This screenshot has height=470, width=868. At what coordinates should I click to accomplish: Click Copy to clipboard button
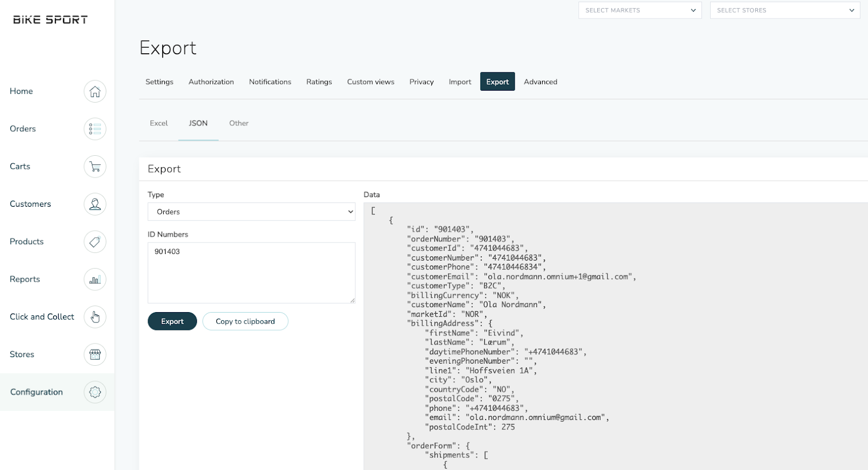tap(245, 321)
